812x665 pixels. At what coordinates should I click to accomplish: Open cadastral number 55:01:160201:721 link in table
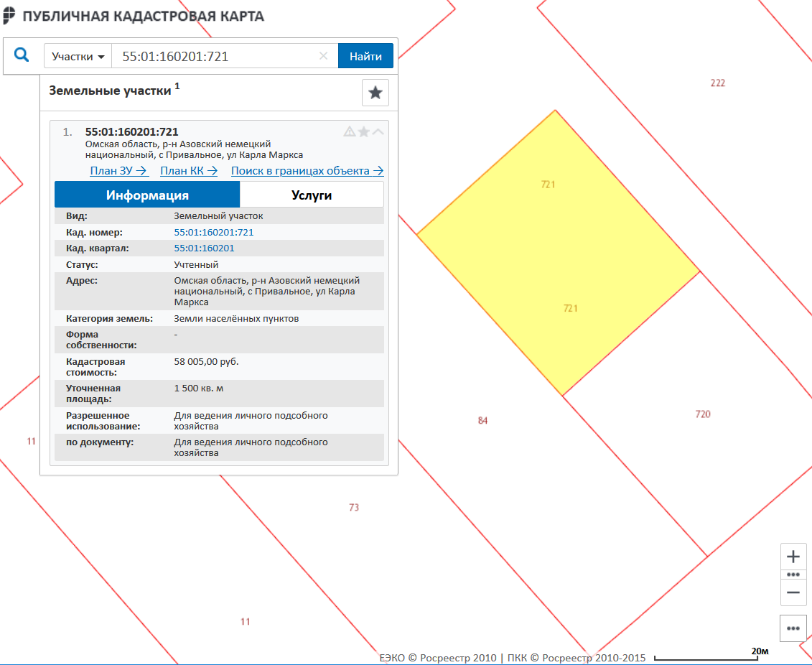coord(214,233)
